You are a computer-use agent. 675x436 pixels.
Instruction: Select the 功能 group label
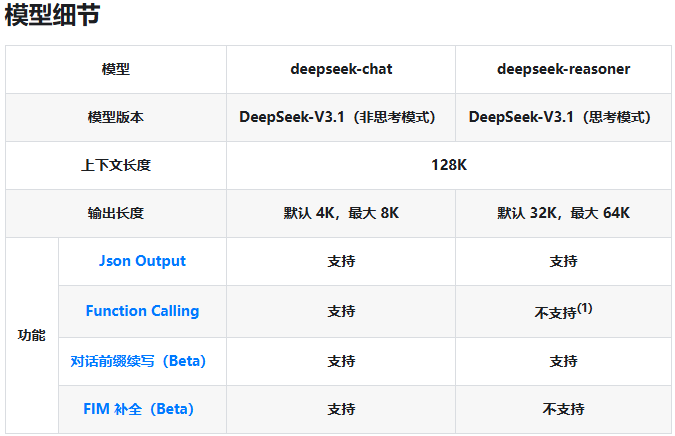pyautogui.click(x=31, y=335)
